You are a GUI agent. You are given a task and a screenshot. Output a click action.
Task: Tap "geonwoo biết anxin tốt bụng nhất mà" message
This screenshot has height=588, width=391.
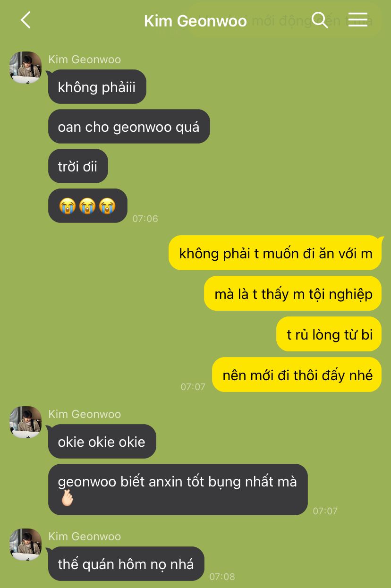pos(178,489)
